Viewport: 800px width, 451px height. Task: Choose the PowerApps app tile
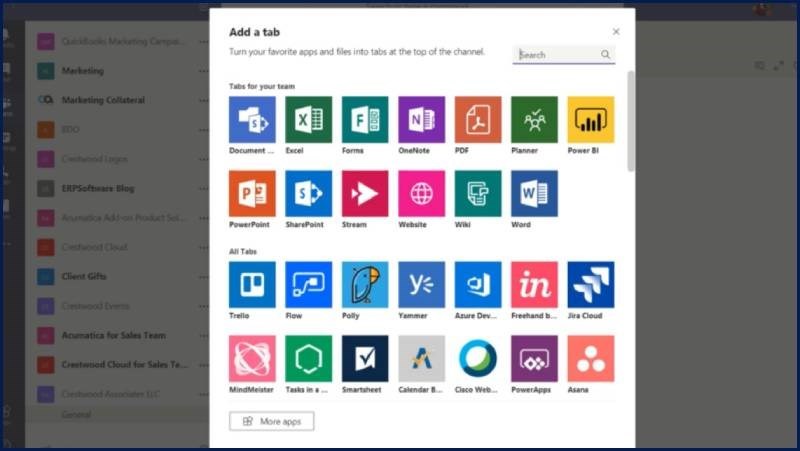tap(534, 359)
